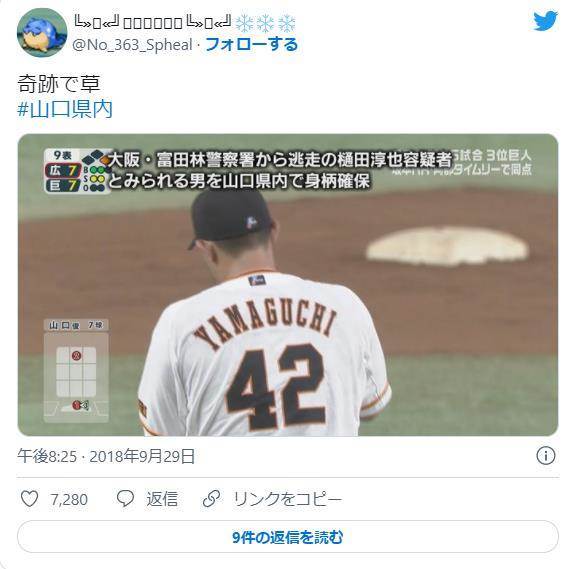
Task: Open the #山口県内 hashtag
Action: [65, 110]
